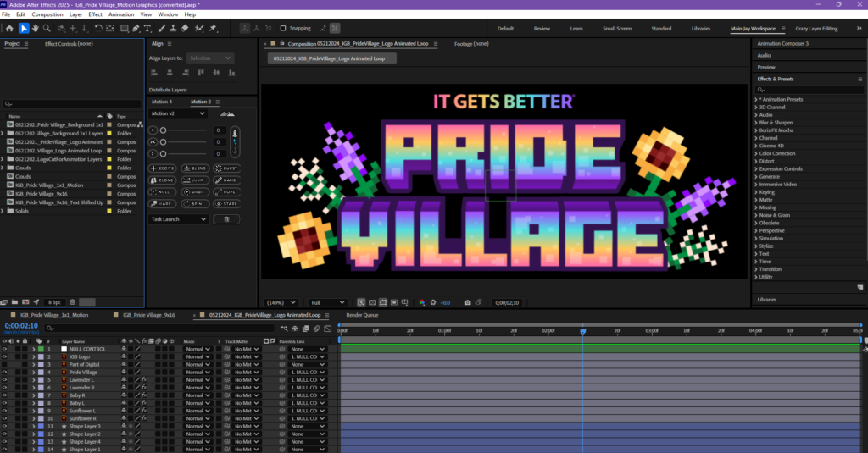Hide the Sunflower R layer
868x453 pixels.
click(x=4, y=418)
